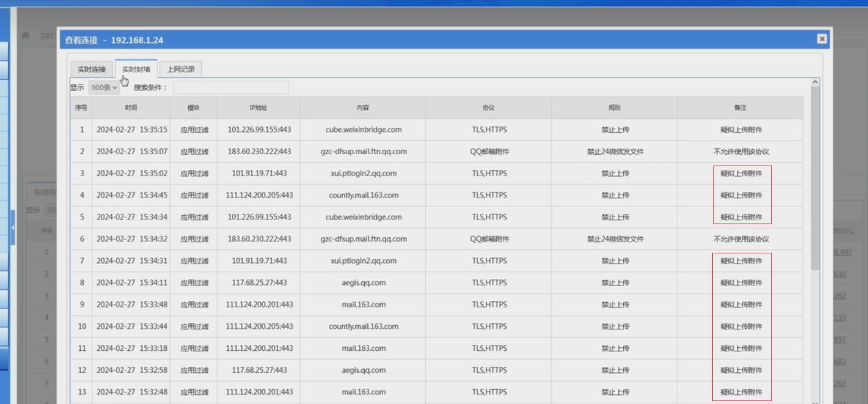Click the 搜索条件 search input field
This screenshot has width=868, height=404.
click(230, 88)
